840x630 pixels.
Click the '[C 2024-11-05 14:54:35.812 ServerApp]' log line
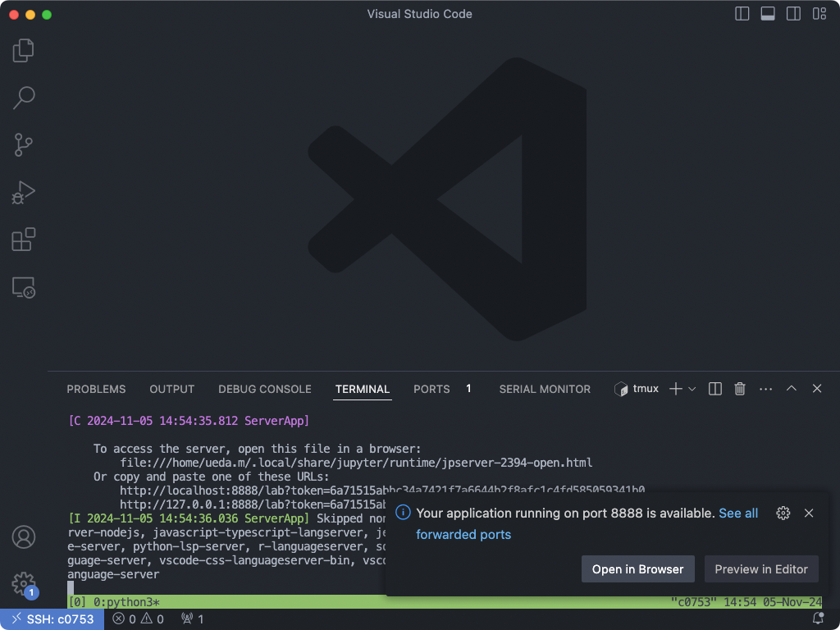click(189, 421)
